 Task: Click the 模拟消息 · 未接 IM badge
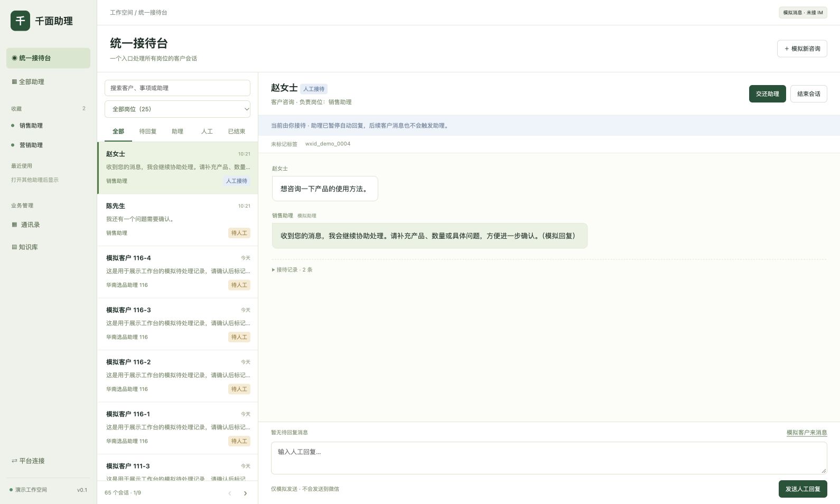pos(803,13)
